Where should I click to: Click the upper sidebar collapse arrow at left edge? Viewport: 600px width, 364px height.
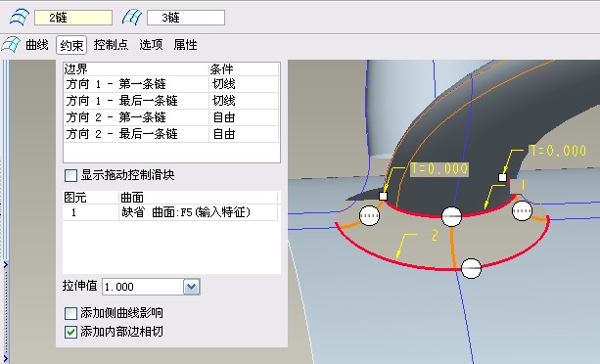pos(6,264)
